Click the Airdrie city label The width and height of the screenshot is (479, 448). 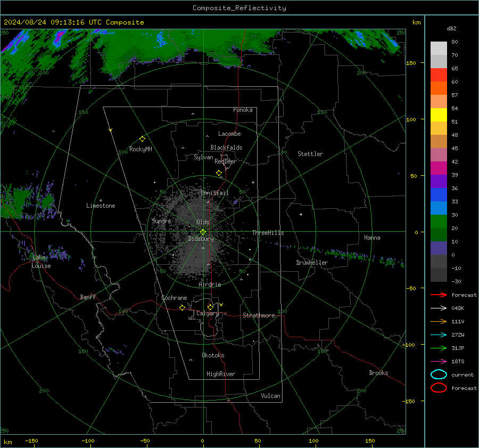click(x=210, y=284)
